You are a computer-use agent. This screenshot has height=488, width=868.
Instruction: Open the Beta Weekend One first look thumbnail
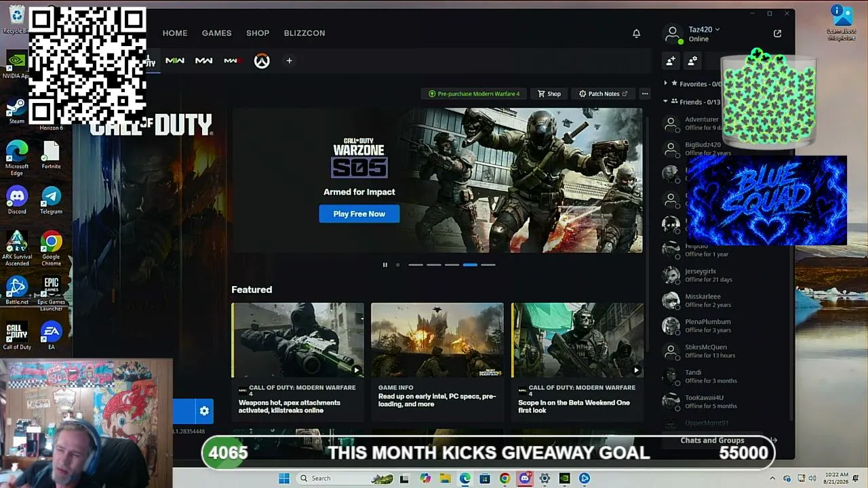pyautogui.click(x=577, y=340)
